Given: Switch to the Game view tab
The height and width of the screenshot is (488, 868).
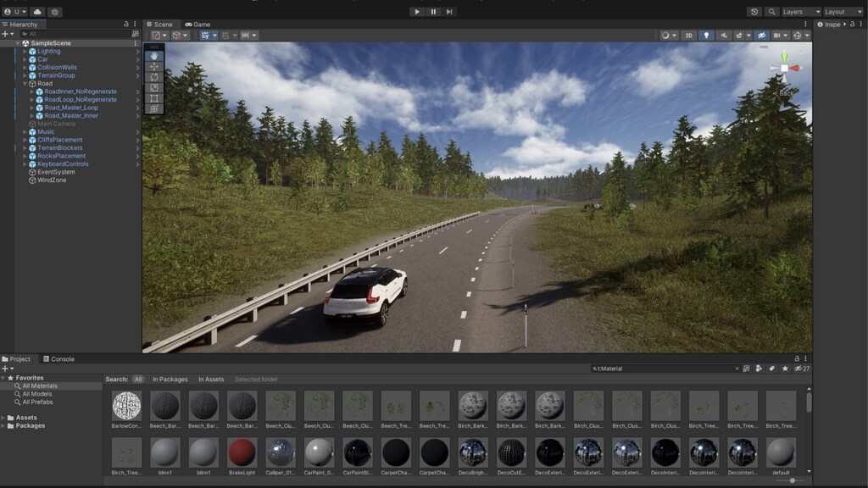Looking at the screenshot, I should tap(202, 24).
